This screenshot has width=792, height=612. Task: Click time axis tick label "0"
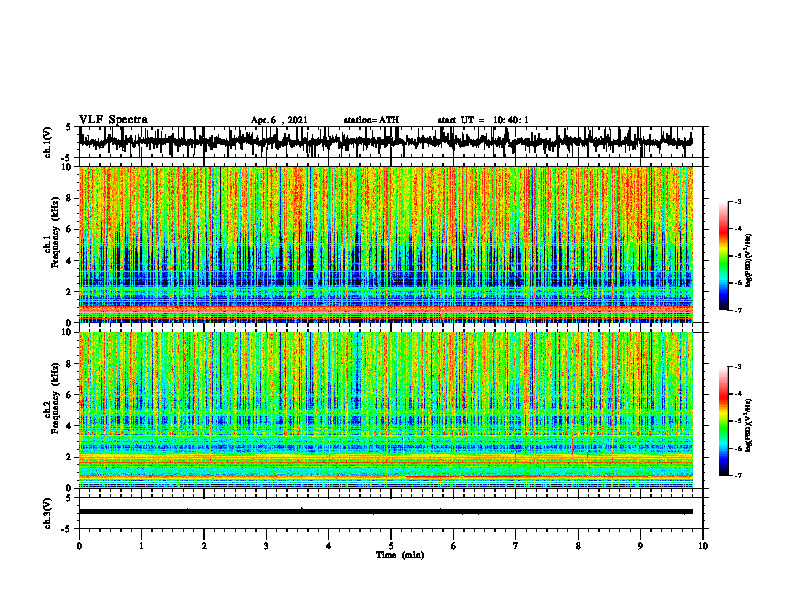tap(79, 546)
